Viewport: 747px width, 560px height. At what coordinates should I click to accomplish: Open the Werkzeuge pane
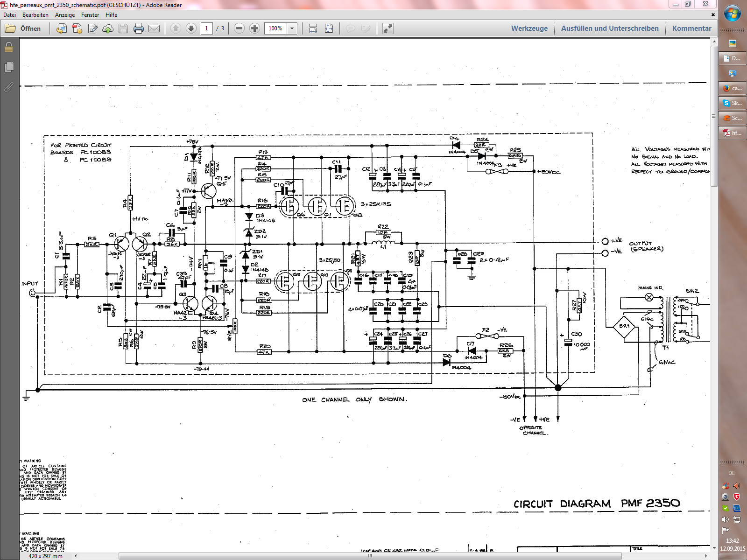(x=529, y=28)
